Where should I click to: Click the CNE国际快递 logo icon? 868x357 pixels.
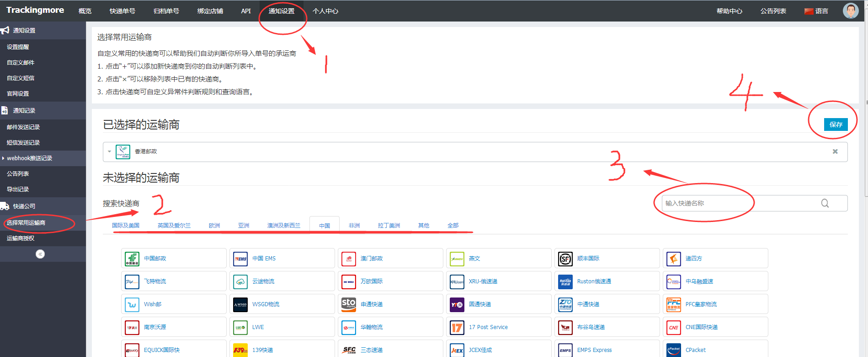pyautogui.click(x=674, y=327)
